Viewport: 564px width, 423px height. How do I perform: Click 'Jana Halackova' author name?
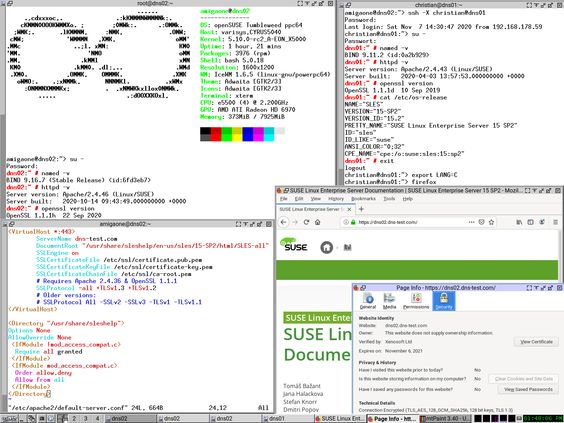click(x=303, y=394)
